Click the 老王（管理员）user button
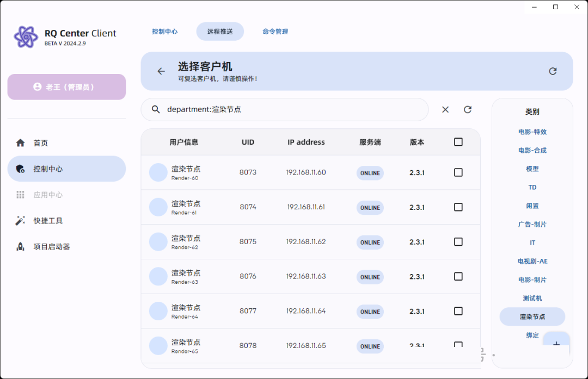This screenshot has height=379, width=588. pos(66,87)
